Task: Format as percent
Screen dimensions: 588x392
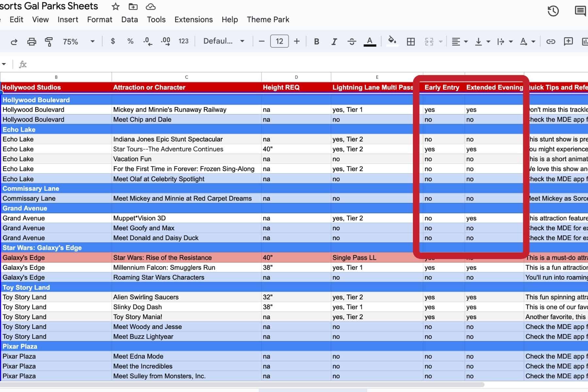Action: click(130, 41)
